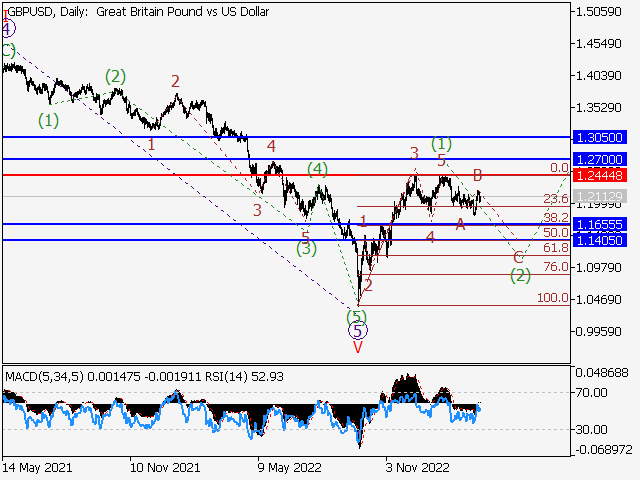Click the 1.09790 price axis label
The image size is (640, 480).
click(598, 268)
